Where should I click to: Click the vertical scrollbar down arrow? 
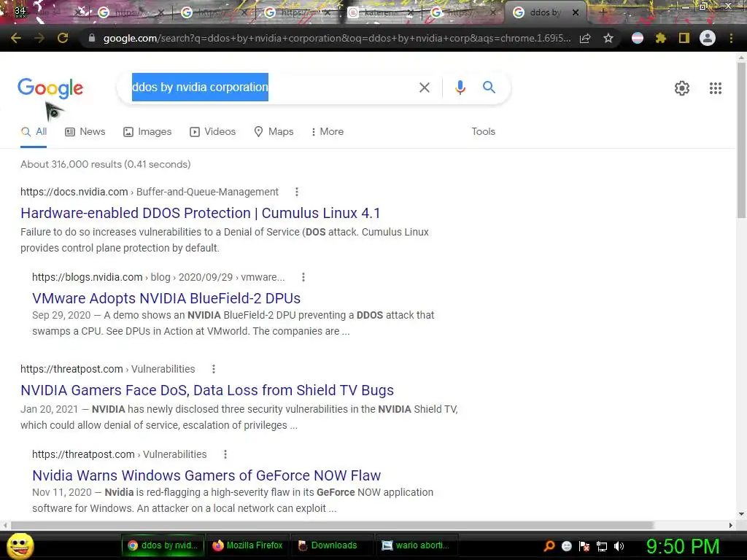click(x=741, y=514)
